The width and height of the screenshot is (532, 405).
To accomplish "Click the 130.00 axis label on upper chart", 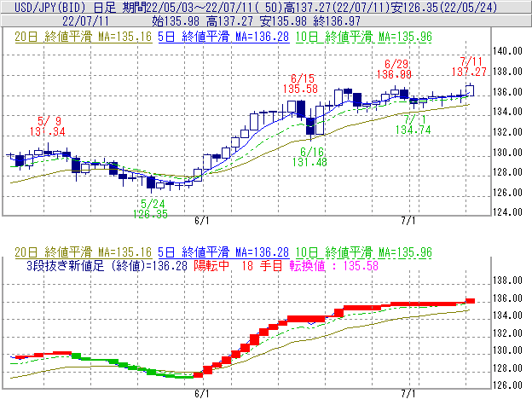I will [x=507, y=153].
